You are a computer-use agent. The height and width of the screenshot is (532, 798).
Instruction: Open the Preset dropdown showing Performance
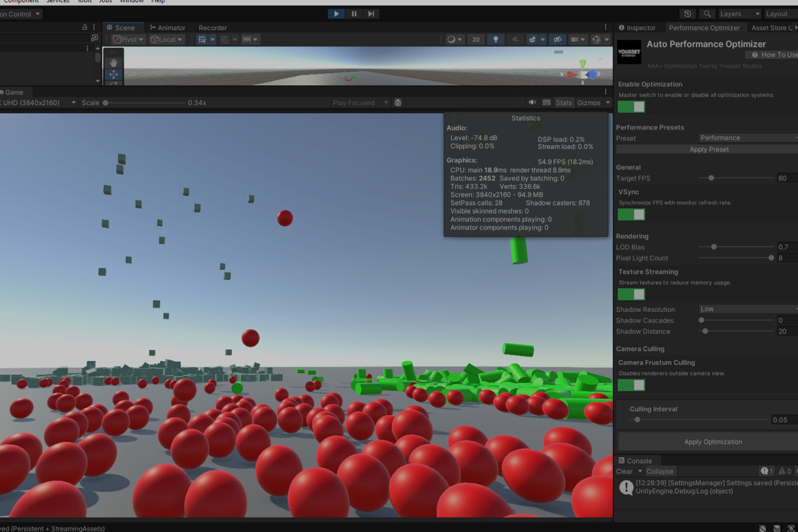point(748,138)
